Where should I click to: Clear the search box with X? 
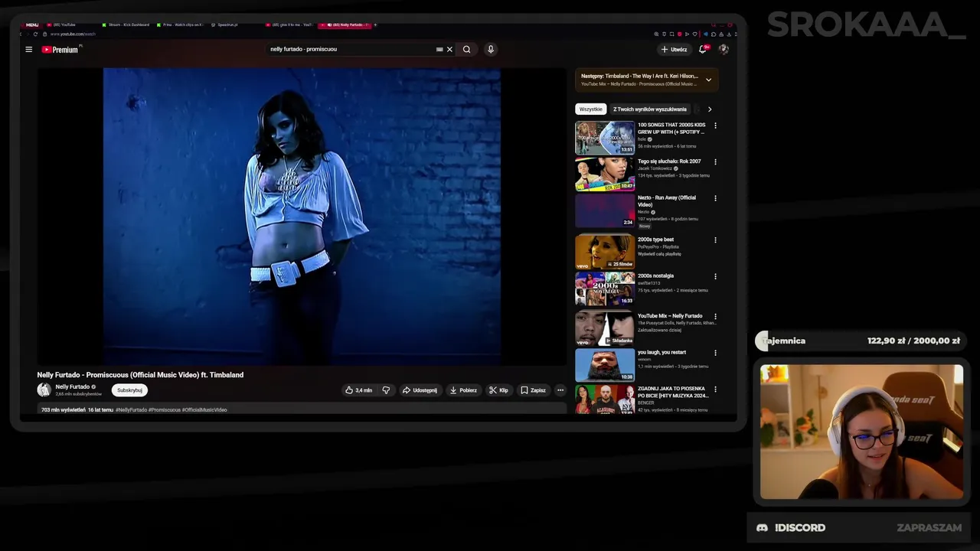[x=449, y=49]
